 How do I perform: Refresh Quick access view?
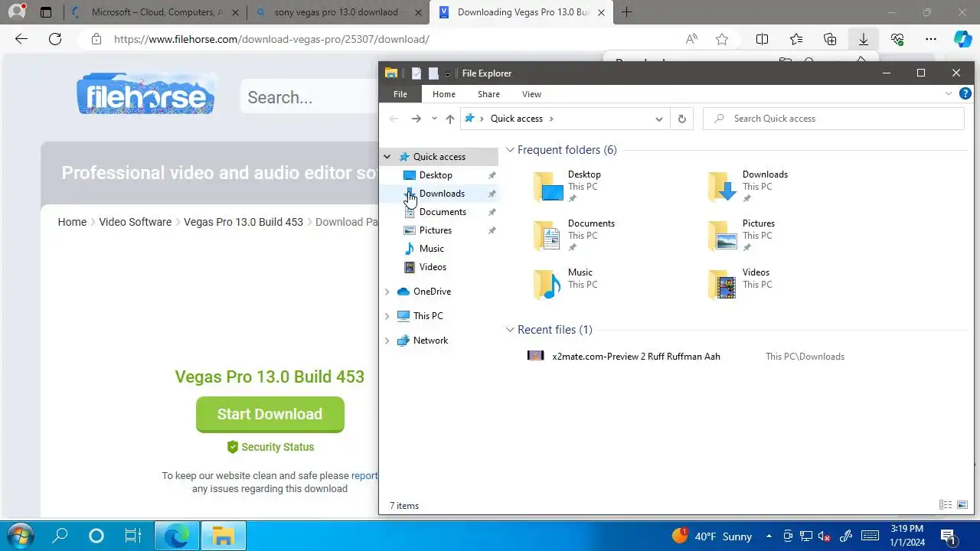(681, 119)
